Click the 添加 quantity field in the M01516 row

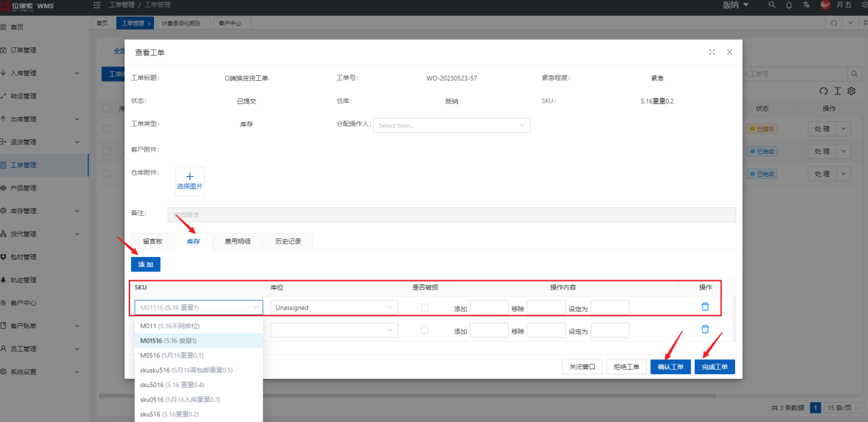[x=489, y=308]
